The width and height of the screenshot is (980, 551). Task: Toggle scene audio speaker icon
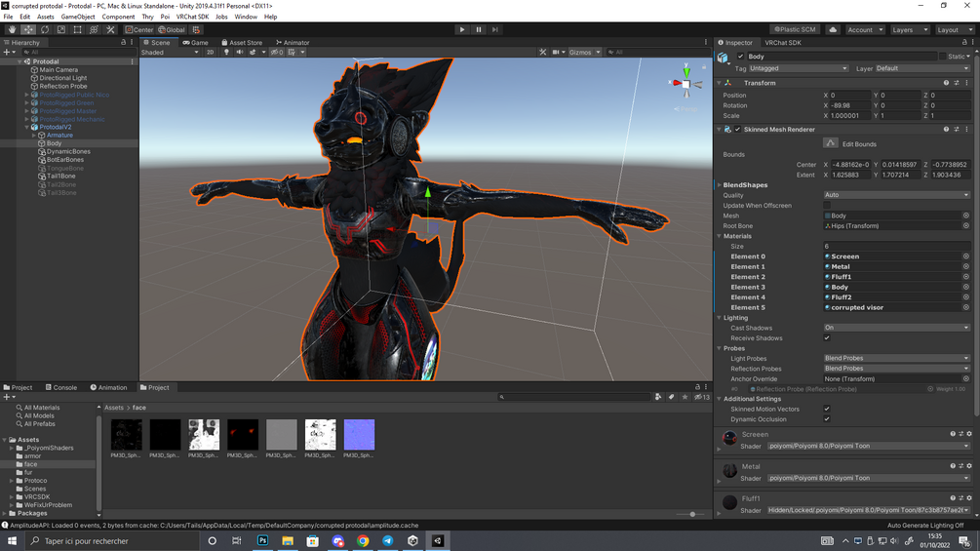click(x=239, y=52)
